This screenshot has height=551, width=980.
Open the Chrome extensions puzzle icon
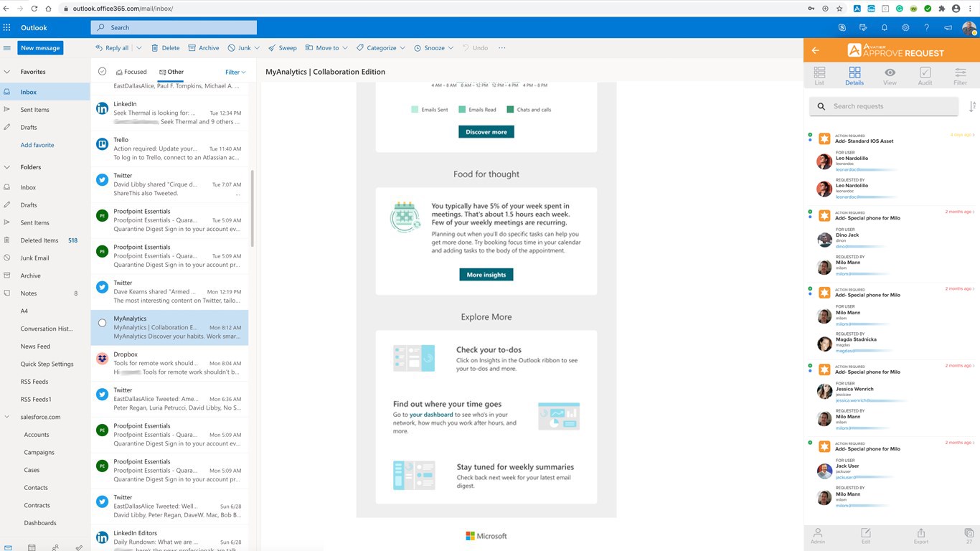pyautogui.click(x=942, y=9)
